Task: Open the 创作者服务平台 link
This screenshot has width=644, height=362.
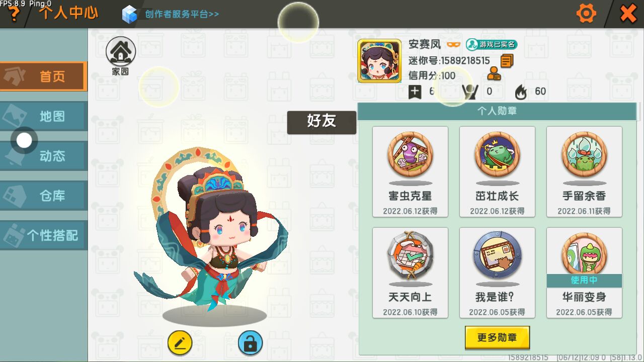Action: point(171,14)
